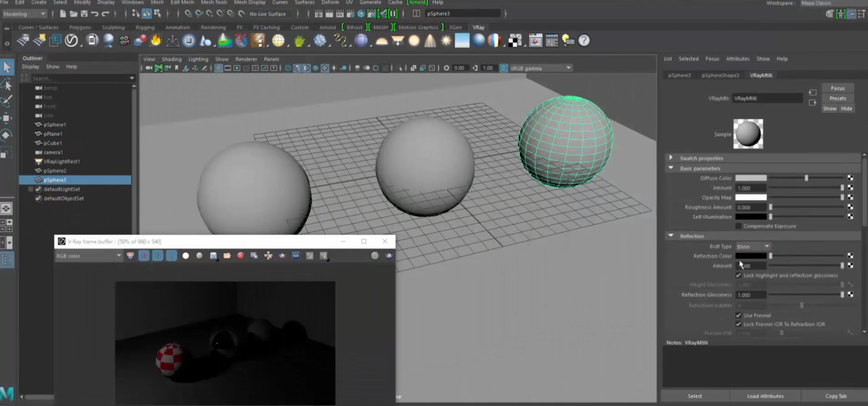This screenshot has width=868, height=406.
Task: Click the save image icon in V-Ray frame buffer
Action: [x=213, y=256]
